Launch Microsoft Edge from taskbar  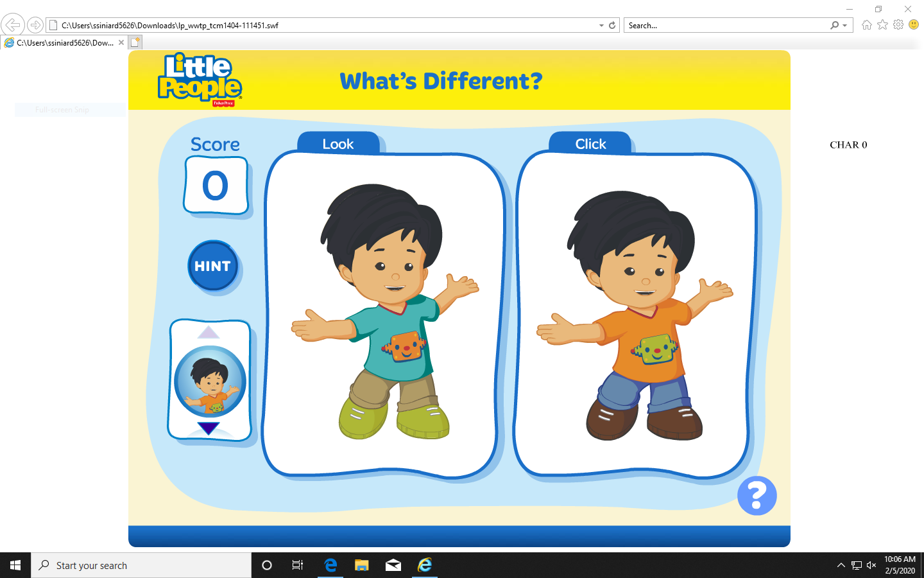330,565
